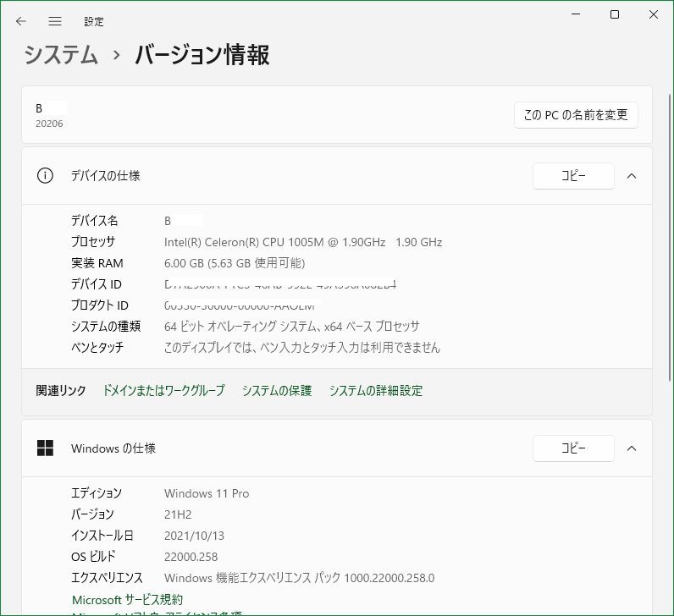Click the OS ビルド label
The image size is (674, 616).
pyautogui.click(x=93, y=556)
